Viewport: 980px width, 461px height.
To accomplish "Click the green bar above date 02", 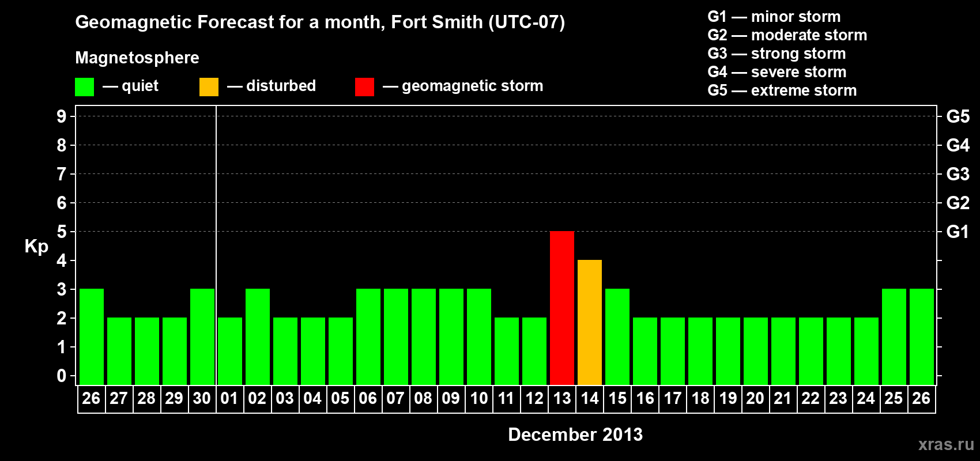I will pos(258,337).
